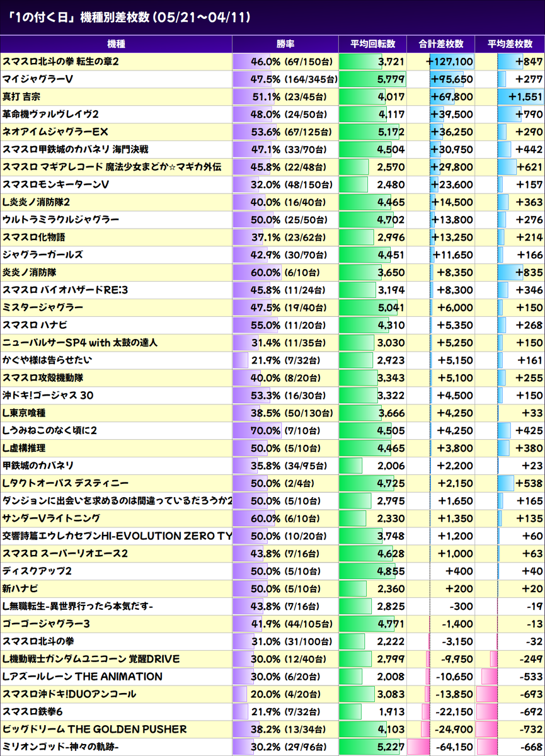
Task: Select machine name ウルトラミラクルジャグラー
Action: [60, 220]
